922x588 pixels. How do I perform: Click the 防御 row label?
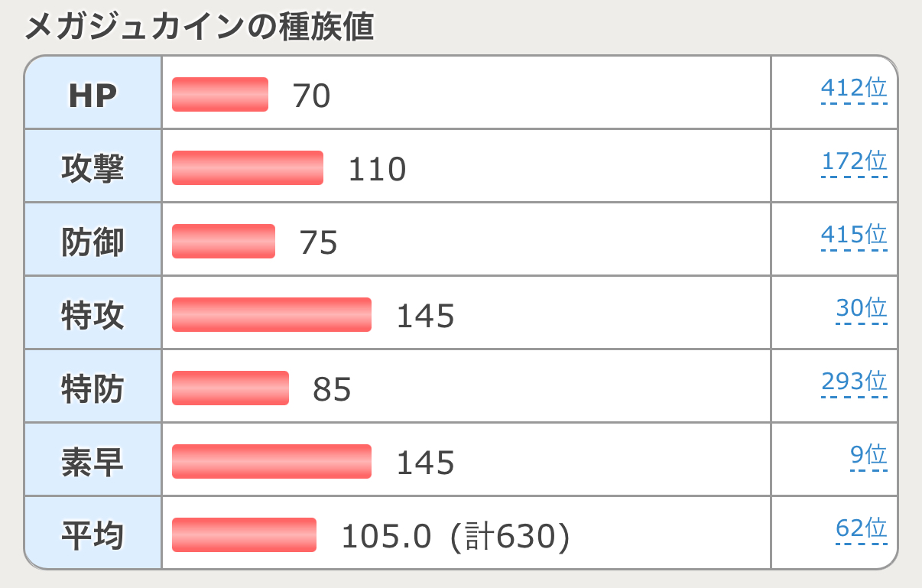[x=93, y=242]
